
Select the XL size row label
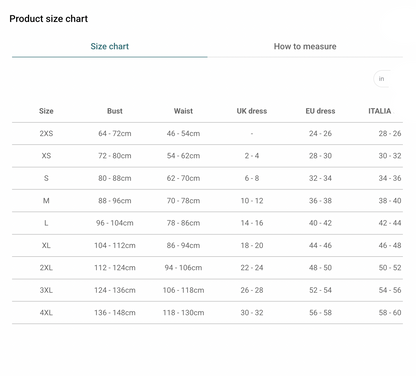click(x=46, y=245)
